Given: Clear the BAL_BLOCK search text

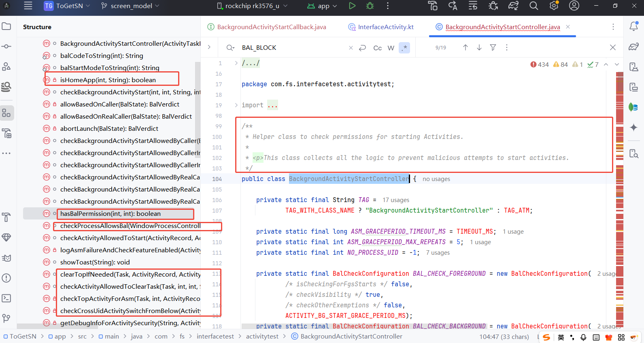Looking at the screenshot, I should point(351,48).
